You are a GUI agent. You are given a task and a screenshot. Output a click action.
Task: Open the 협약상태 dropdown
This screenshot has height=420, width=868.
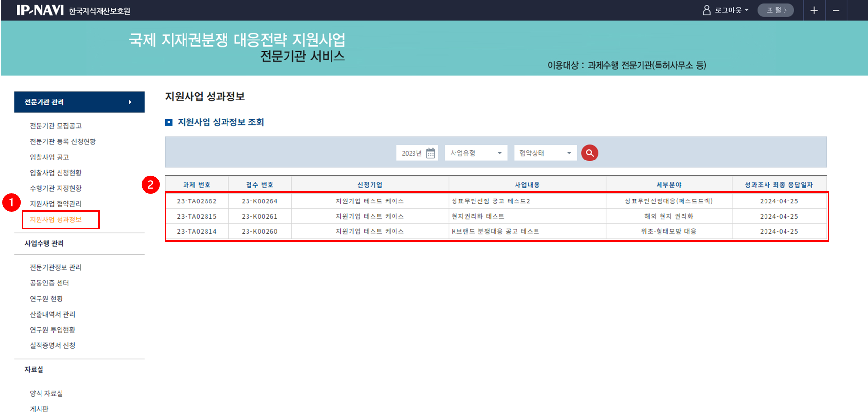[x=545, y=153]
